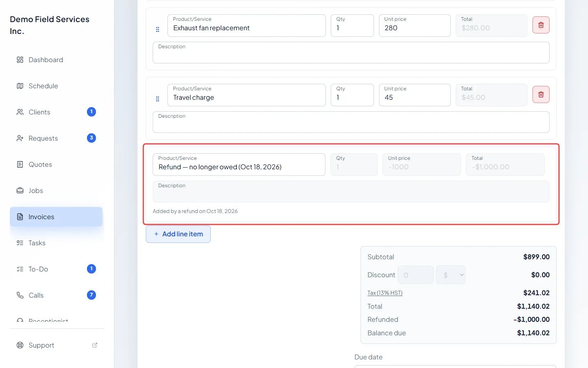Edit Qty of Exhaust fan replacement
Screen dimensions: 588x368
[352, 25]
